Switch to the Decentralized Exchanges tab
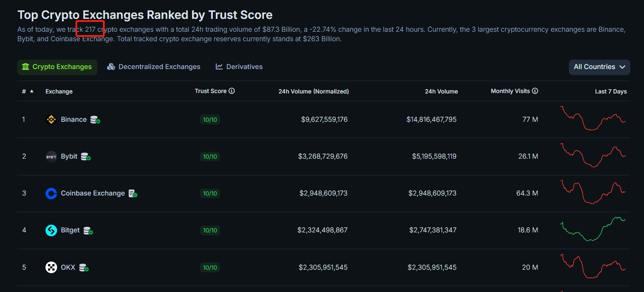Screen dimensions: 644x292 coord(154,67)
